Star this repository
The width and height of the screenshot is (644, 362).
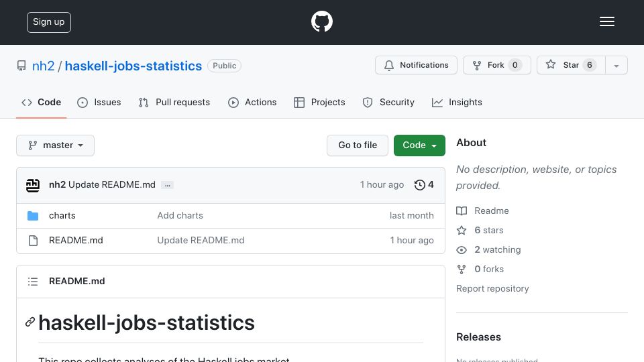tap(571, 65)
